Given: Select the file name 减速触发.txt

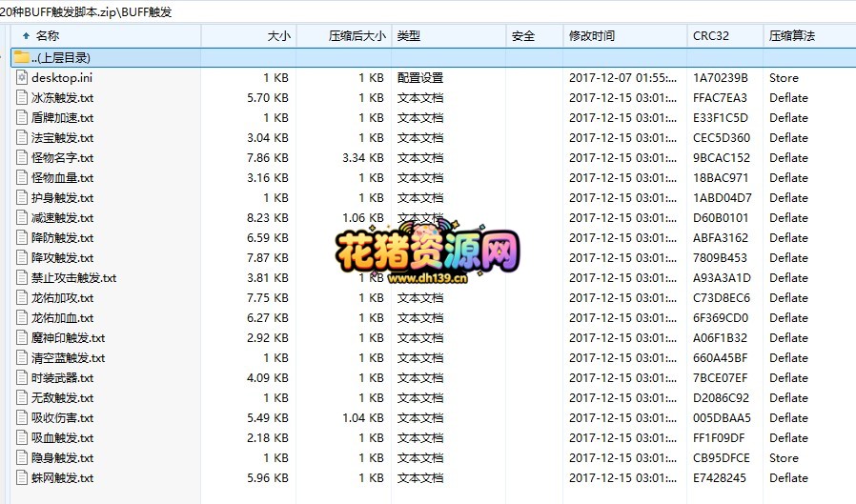Looking at the screenshot, I should (62, 218).
